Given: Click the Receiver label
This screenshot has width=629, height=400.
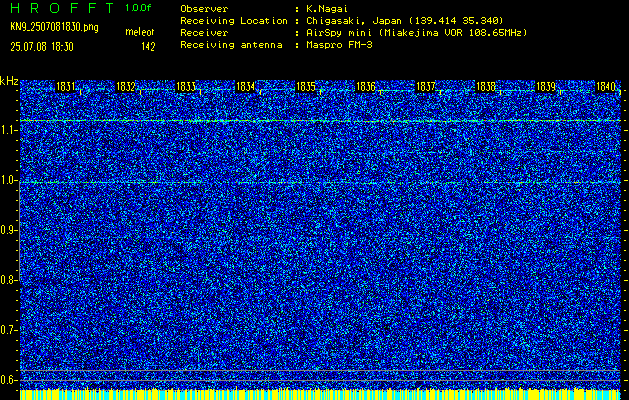Looking at the screenshot, I should (x=204, y=33).
